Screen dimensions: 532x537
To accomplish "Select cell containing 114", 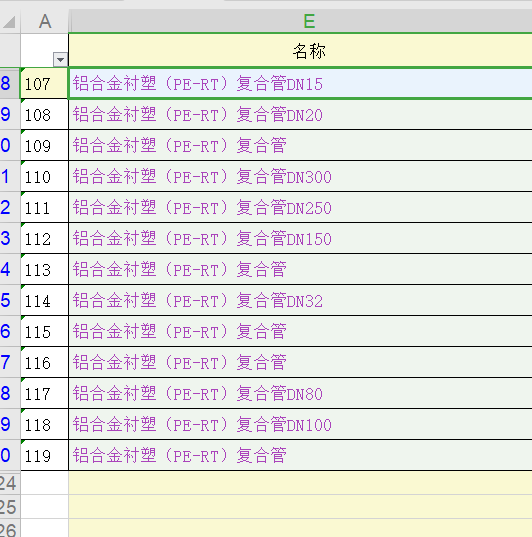I will [x=45, y=300].
